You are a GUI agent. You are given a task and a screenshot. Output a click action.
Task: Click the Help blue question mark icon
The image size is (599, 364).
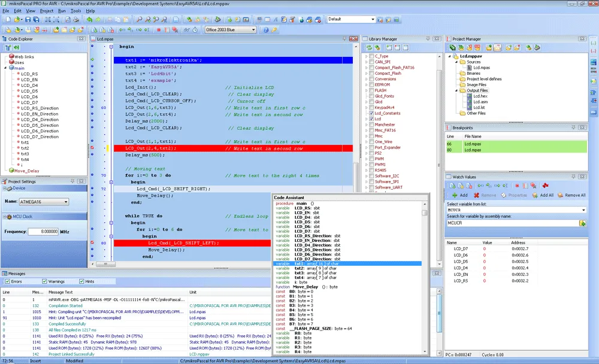[x=266, y=29]
